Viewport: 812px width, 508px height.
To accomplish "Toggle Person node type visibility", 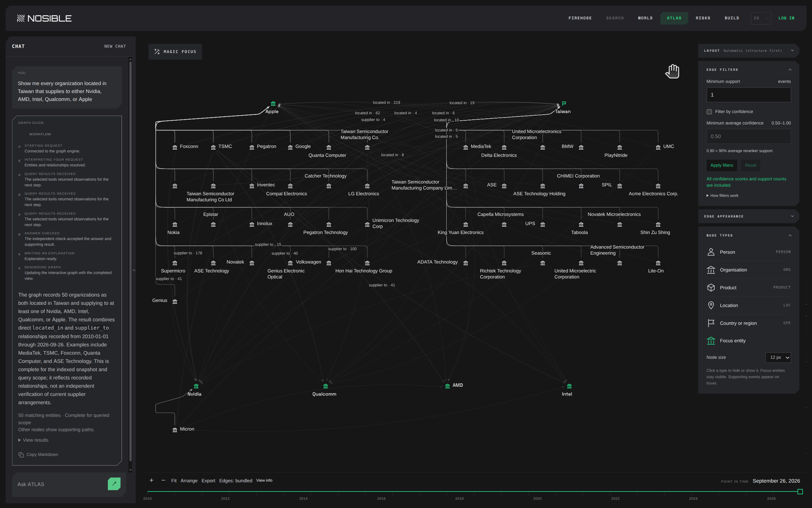I will 749,252.
